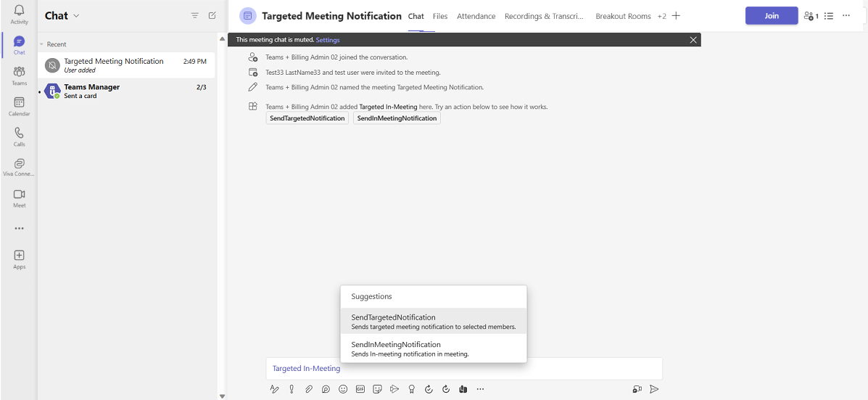
Task: Click the Targeted Meeting Notification header title
Action: pos(331,16)
